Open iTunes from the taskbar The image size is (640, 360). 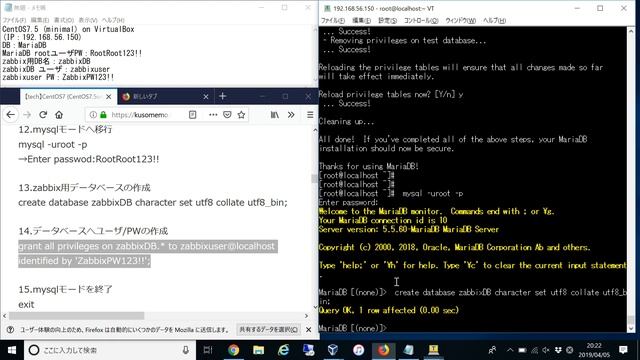(358, 350)
